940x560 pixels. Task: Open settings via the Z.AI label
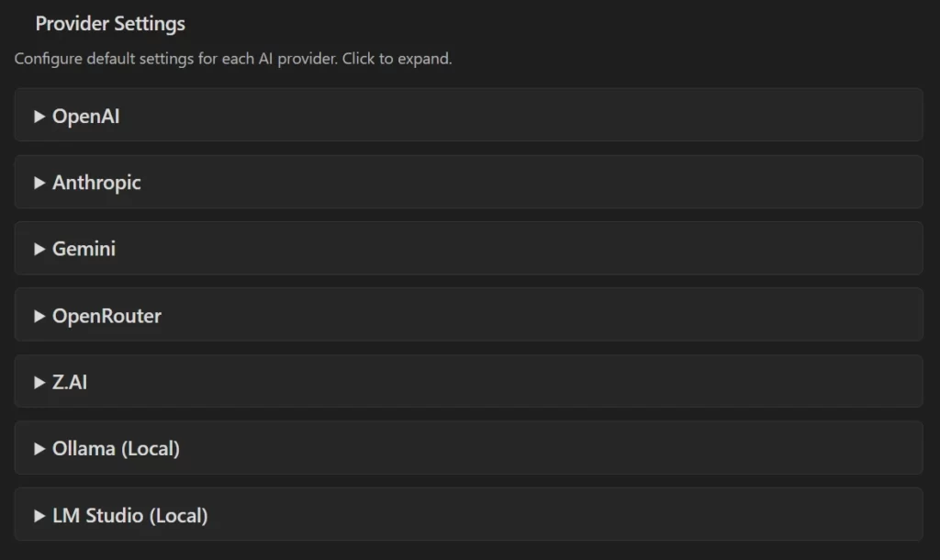(70, 382)
